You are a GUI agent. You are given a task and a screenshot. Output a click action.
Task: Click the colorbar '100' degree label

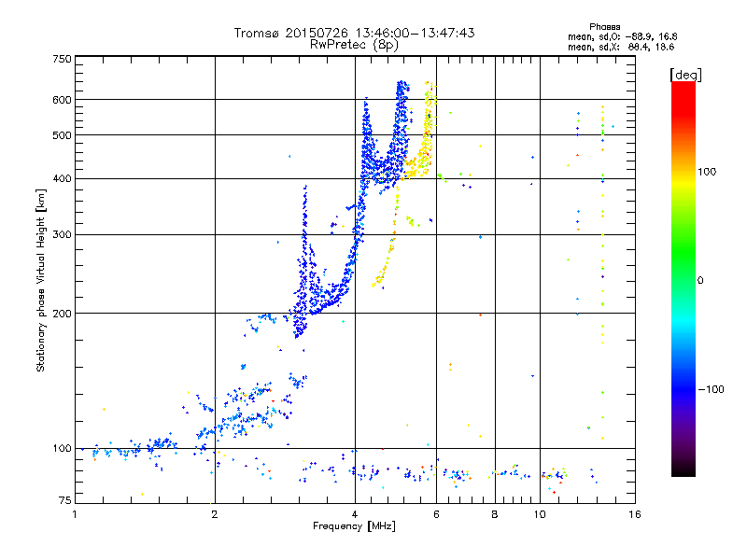pyautogui.click(x=707, y=172)
